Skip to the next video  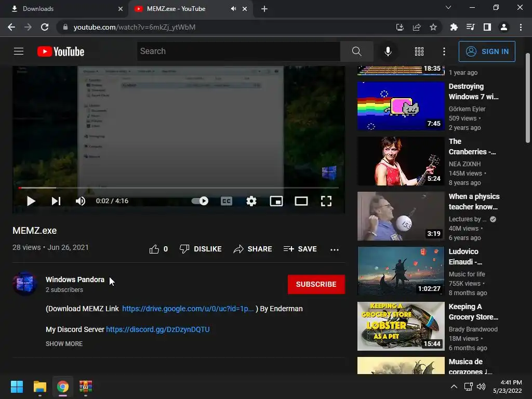coord(56,201)
